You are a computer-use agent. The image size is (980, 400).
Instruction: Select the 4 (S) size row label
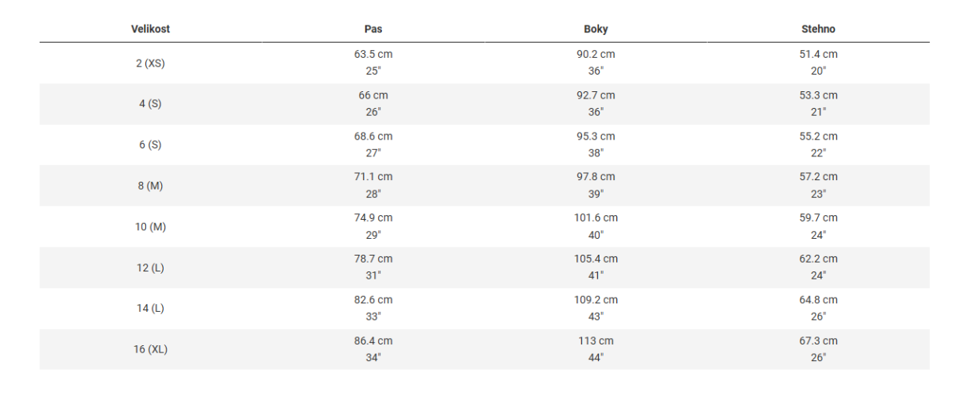pos(150,104)
